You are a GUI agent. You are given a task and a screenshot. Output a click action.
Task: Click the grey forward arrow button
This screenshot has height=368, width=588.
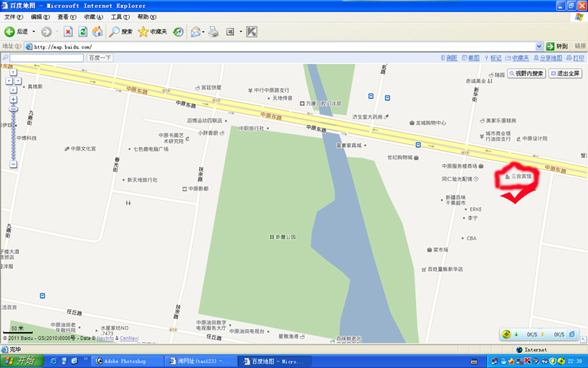(46, 32)
